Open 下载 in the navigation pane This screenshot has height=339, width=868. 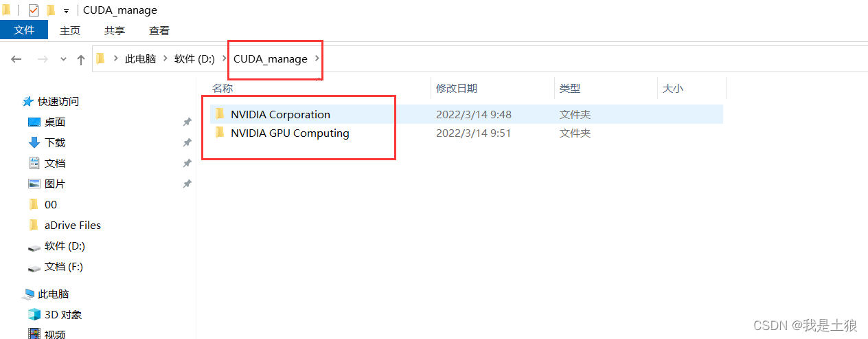click(55, 142)
